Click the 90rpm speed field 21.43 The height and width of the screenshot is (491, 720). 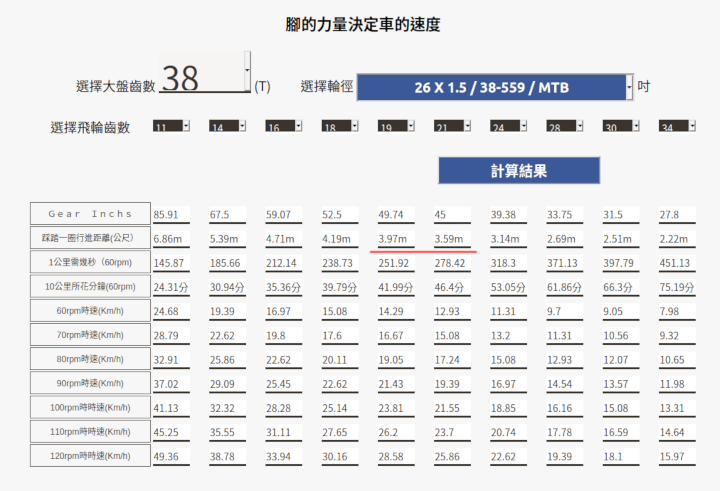click(x=396, y=384)
